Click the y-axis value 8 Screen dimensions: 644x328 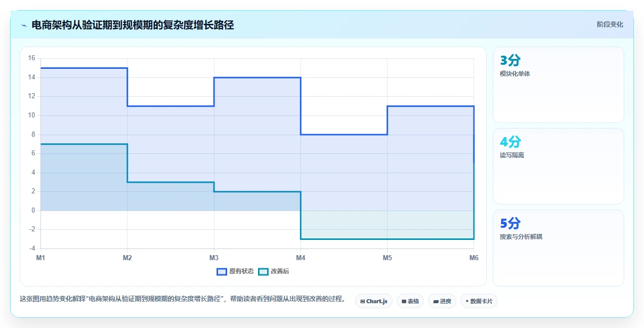(x=33, y=135)
